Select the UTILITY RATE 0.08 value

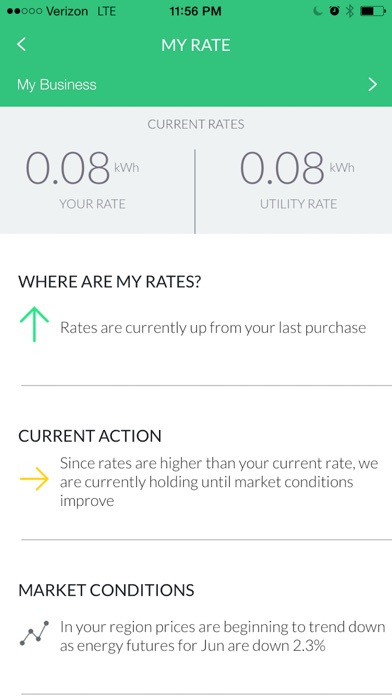282,169
